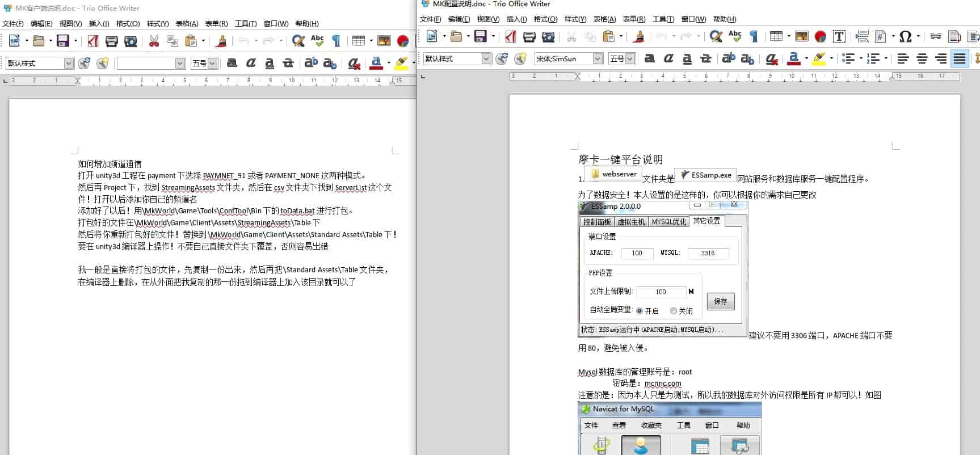Toggle formatting marks pilcrow in left window
This screenshot has height=455, width=980.
(x=337, y=41)
